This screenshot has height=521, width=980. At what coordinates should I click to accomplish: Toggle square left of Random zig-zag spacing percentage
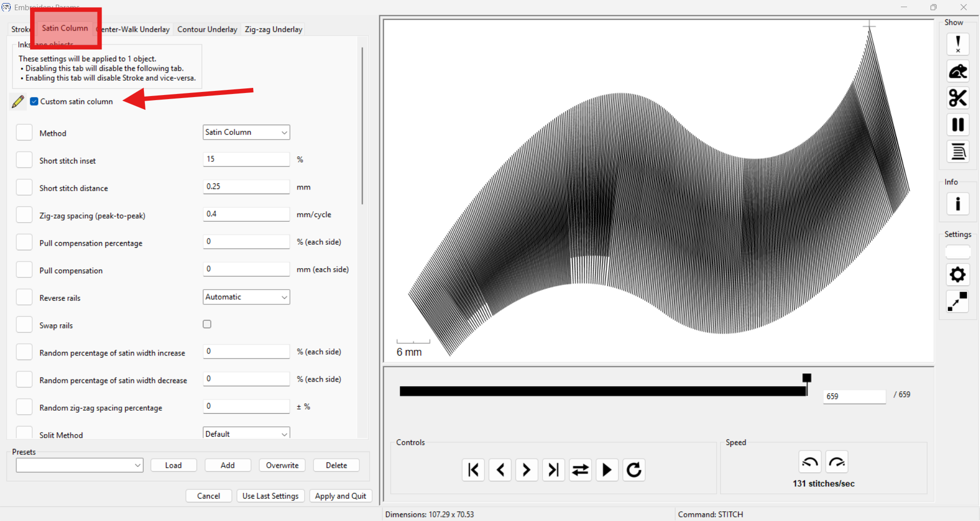(24, 407)
